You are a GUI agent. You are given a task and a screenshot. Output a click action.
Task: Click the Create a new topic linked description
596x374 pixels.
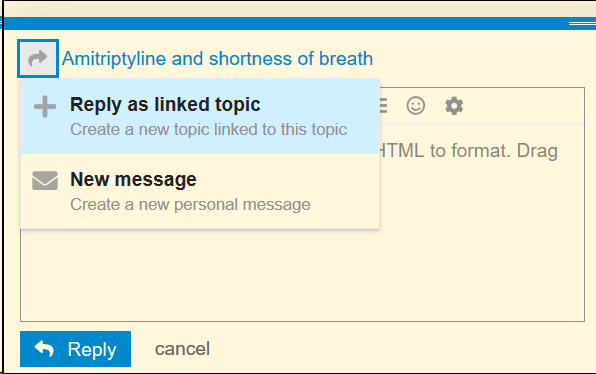coord(208,130)
